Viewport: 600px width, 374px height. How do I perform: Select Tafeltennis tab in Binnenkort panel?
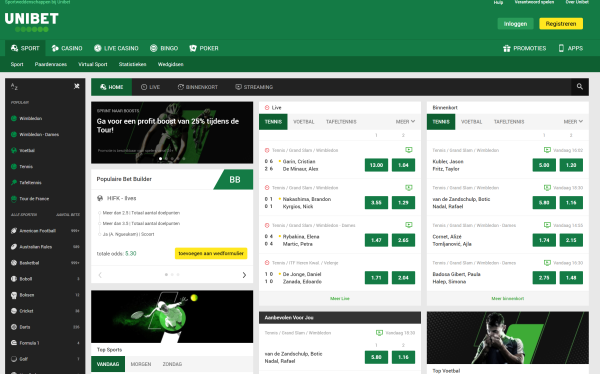pyautogui.click(x=509, y=122)
